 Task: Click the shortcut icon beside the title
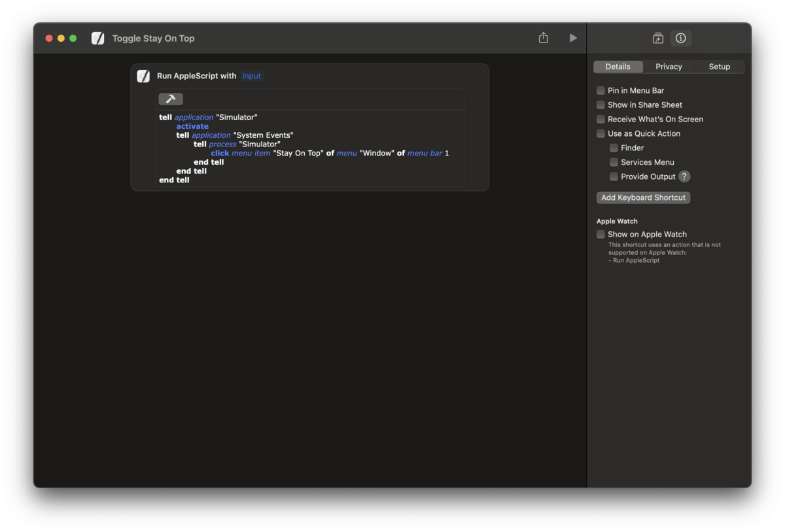coord(98,38)
